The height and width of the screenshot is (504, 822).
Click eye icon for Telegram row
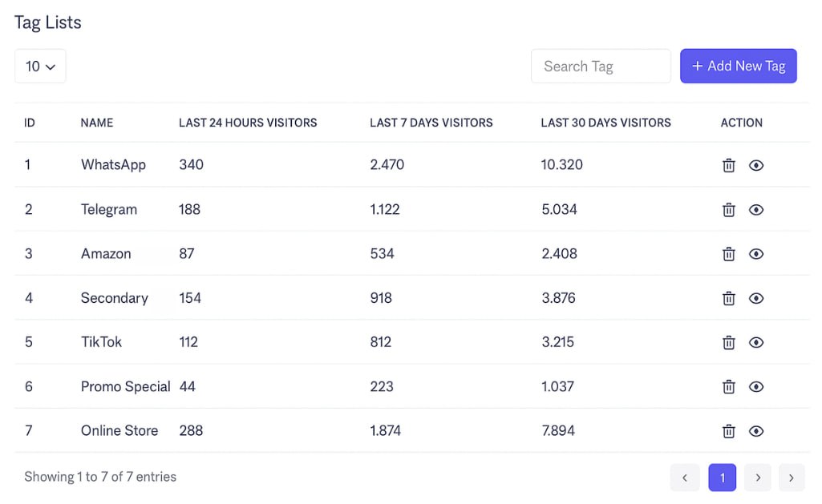pyautogui.click(x=755, y=210)
